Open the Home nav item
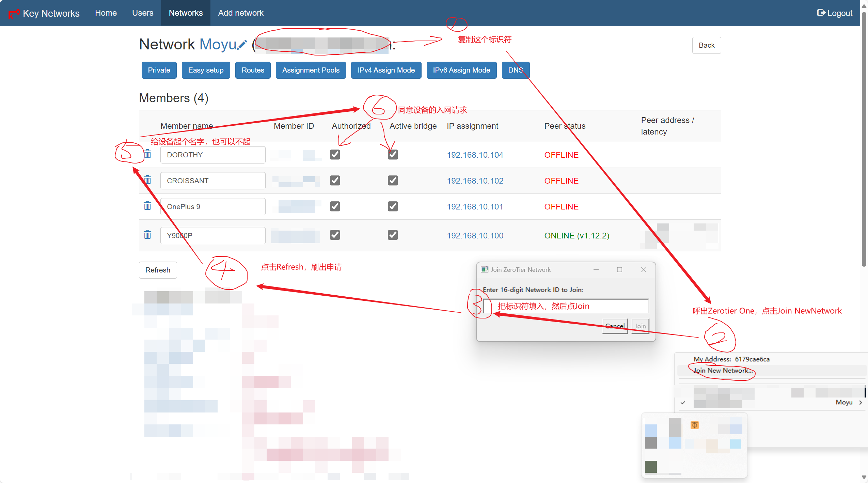The image size is (868, 483). point(106,13)
